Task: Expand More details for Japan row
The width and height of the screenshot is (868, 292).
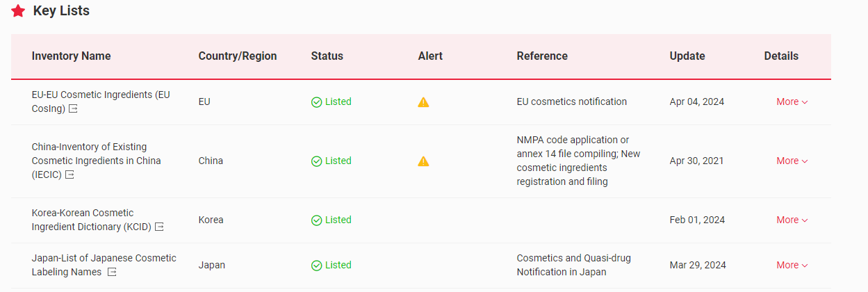Action: click(792, 265)
